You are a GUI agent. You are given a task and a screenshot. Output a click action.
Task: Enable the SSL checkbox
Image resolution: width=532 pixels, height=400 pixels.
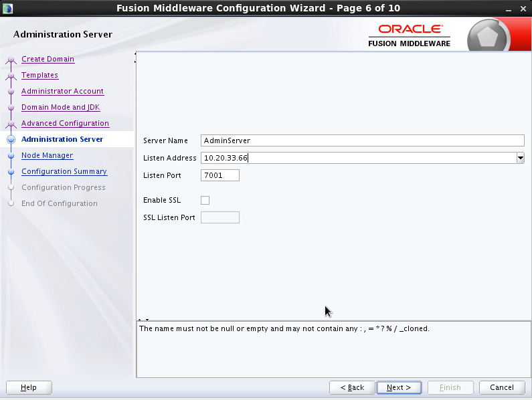(x=205, y=200)
